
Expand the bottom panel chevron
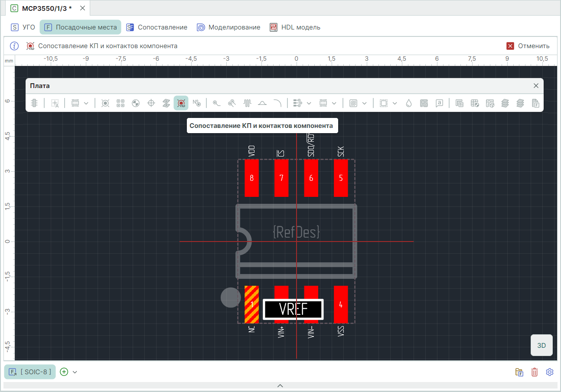coord(280,385)
